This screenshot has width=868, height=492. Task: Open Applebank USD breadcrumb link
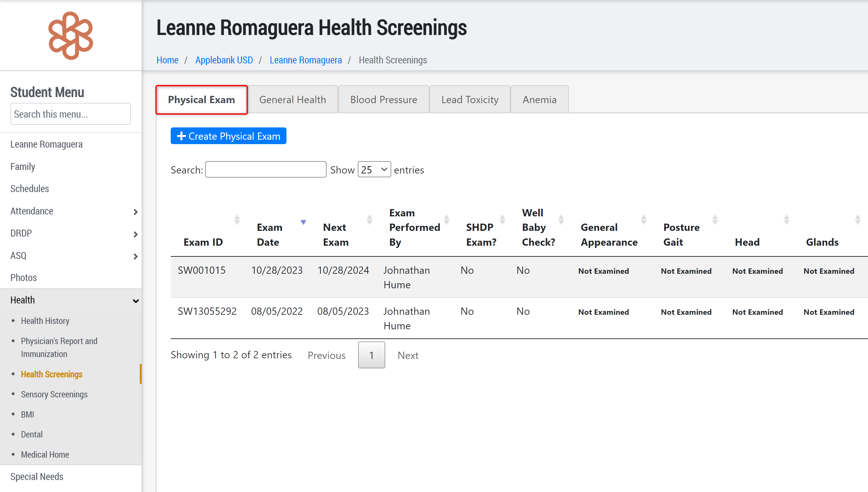pos(224,60)
